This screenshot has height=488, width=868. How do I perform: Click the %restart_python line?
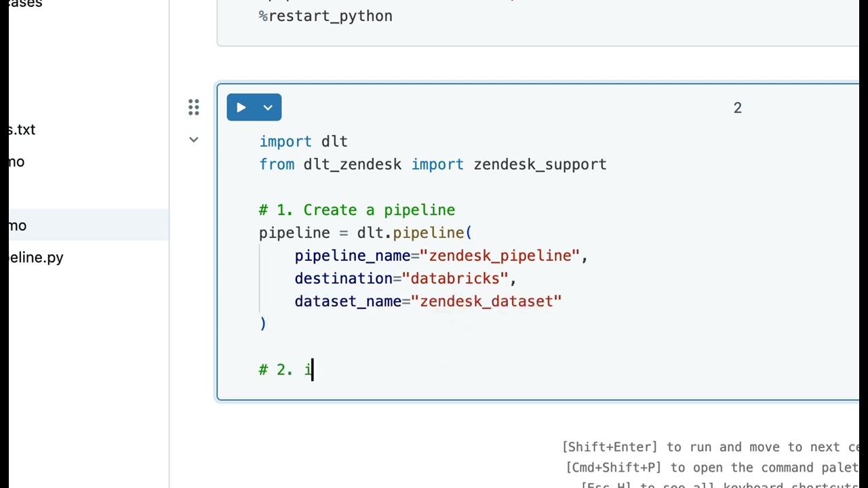click(325, 16)
